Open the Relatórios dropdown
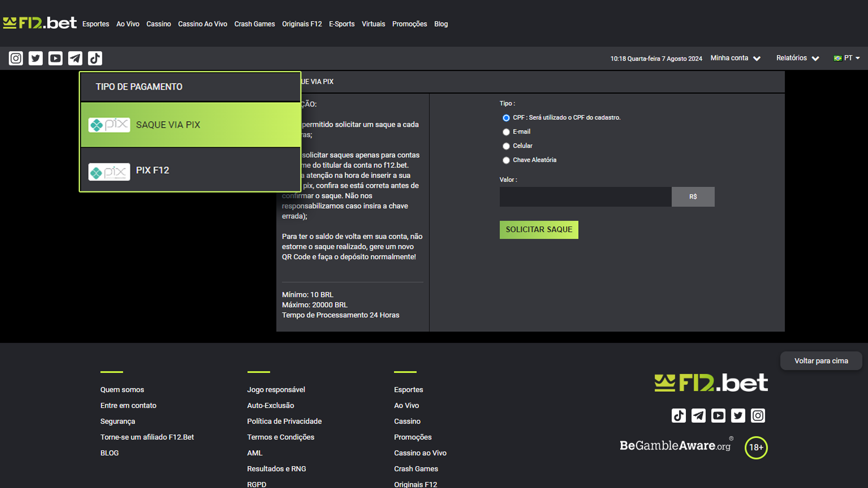This screenshot has width=868, height=488. [797, 58]
